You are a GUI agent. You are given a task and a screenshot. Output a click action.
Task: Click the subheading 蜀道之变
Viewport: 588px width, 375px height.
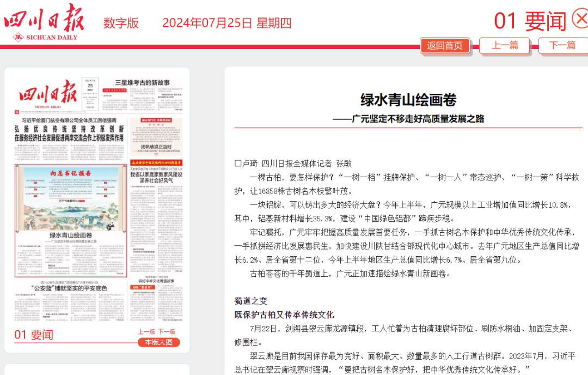pos(251,301)
